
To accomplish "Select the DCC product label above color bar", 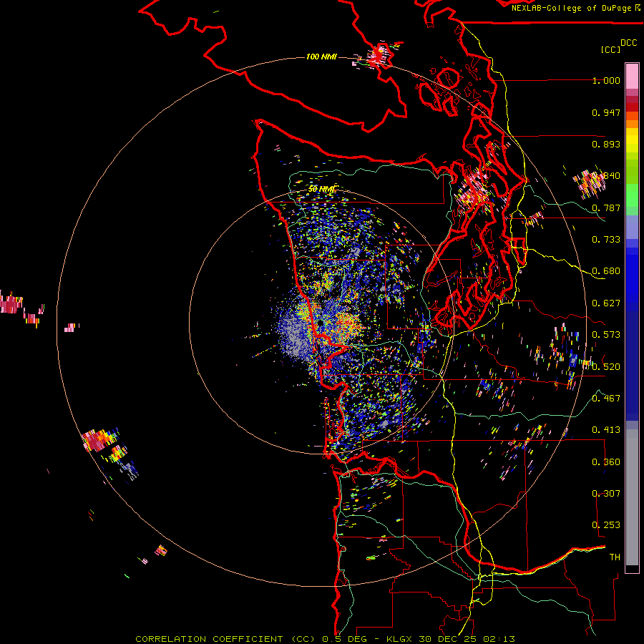I will tap(629, 43).
